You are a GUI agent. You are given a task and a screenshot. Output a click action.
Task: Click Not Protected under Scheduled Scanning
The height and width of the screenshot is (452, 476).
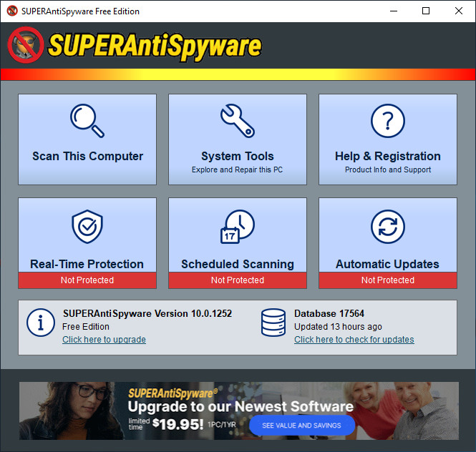coord(238,280)
